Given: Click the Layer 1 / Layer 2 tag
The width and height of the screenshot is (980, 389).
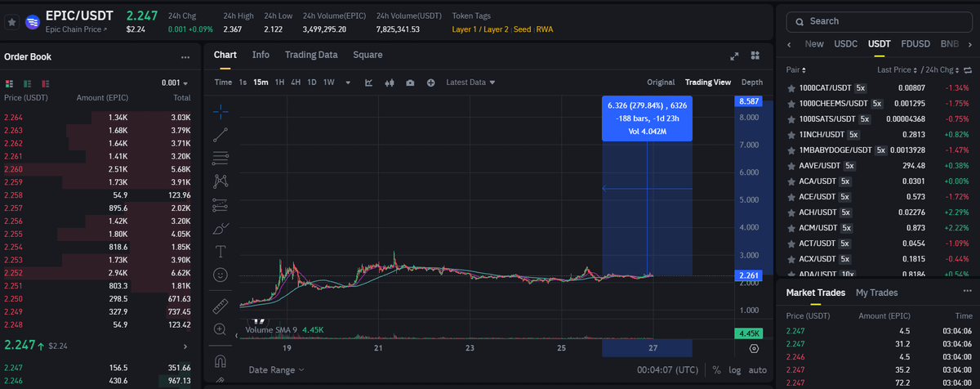Looking at the screenshot, I should [479, 29].
